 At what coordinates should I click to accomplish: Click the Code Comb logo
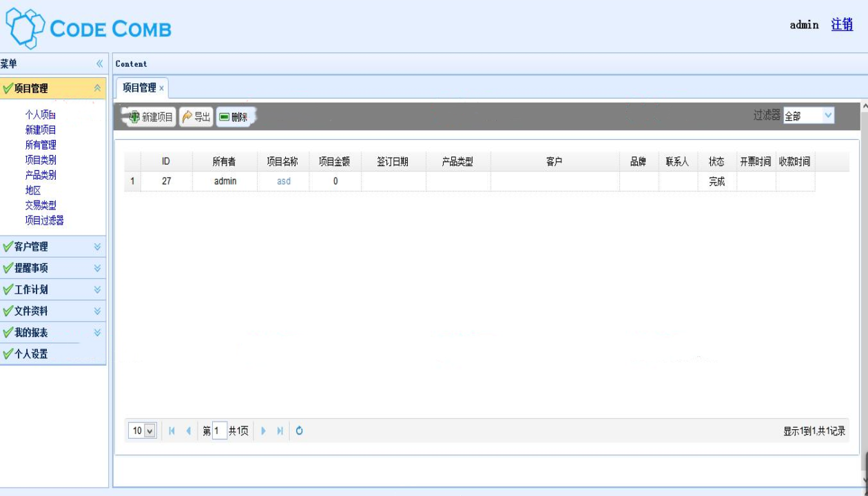88,28
